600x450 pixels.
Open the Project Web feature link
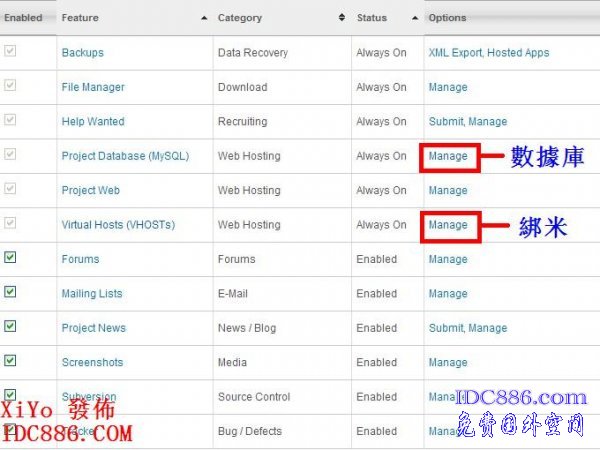91,190
